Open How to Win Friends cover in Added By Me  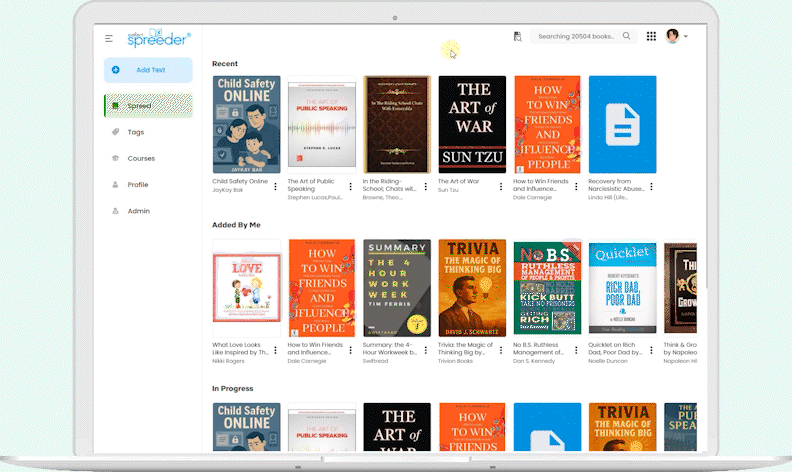(322, 288)
